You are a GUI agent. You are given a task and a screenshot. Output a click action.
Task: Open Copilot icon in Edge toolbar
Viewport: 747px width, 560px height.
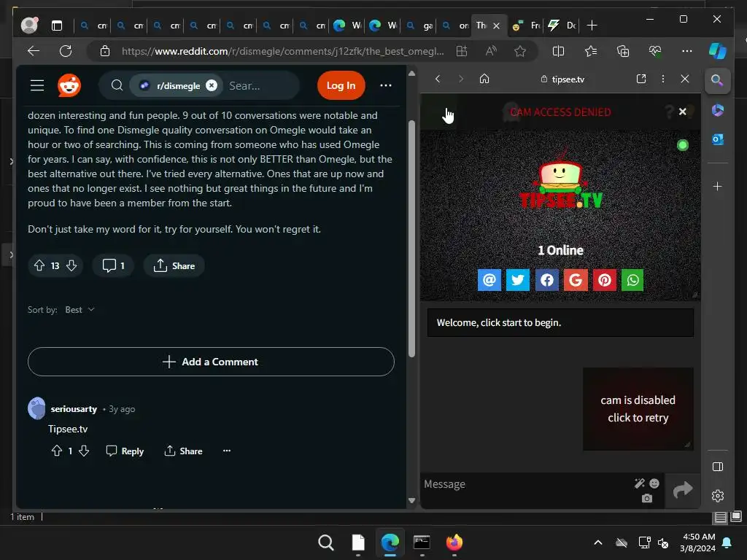pos(717,51)
